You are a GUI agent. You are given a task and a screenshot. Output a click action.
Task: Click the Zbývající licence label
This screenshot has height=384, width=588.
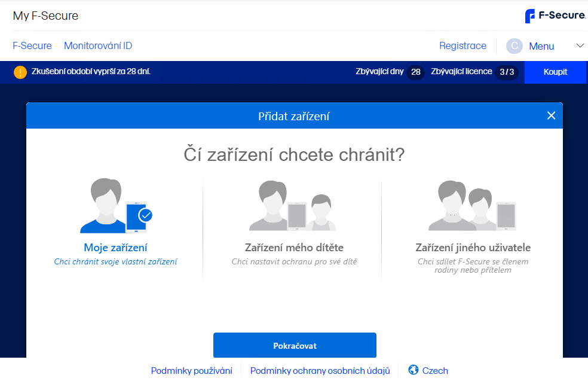(x=461, y=71)
